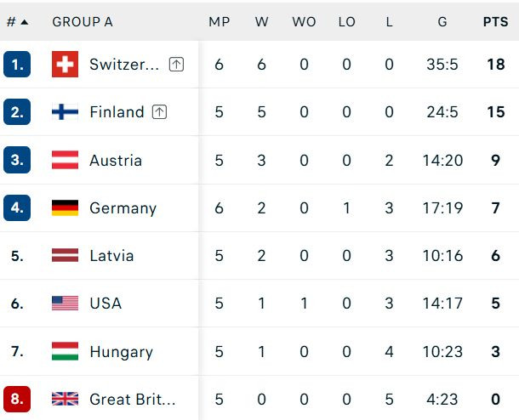The height and width of the screenshot is (420, 519).
Task: Click the Switzerland flag icon
Action: point(66,64)
